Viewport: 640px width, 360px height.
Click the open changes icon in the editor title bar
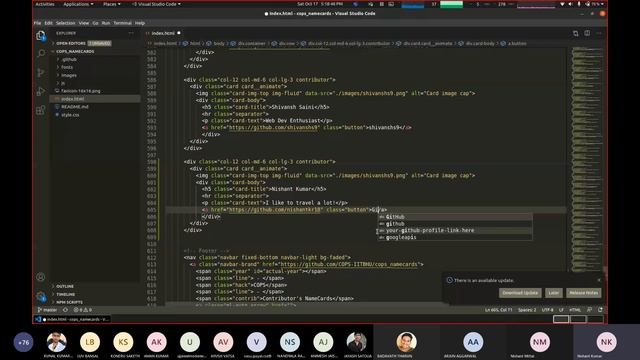(576, 33)
